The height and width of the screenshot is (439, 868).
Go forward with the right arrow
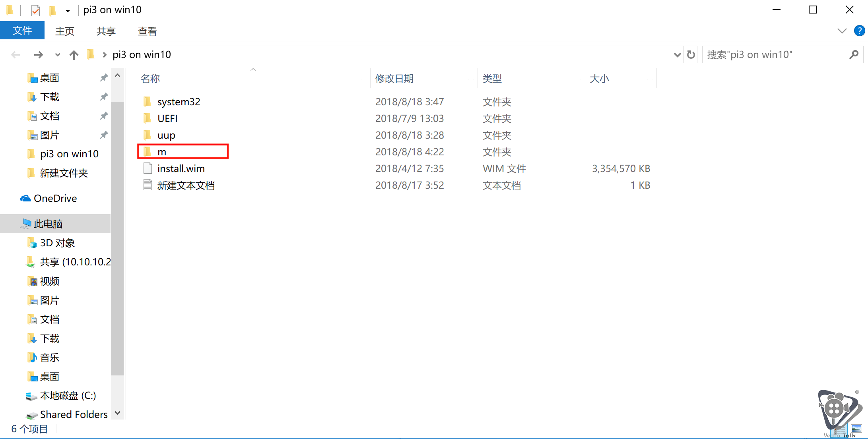[38, 54]
